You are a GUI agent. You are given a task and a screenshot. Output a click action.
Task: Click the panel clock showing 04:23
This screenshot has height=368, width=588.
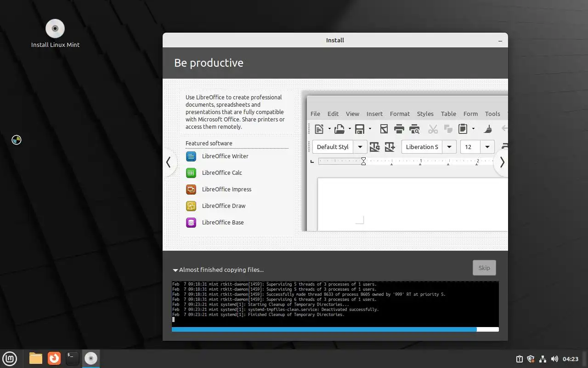[571, 359]
